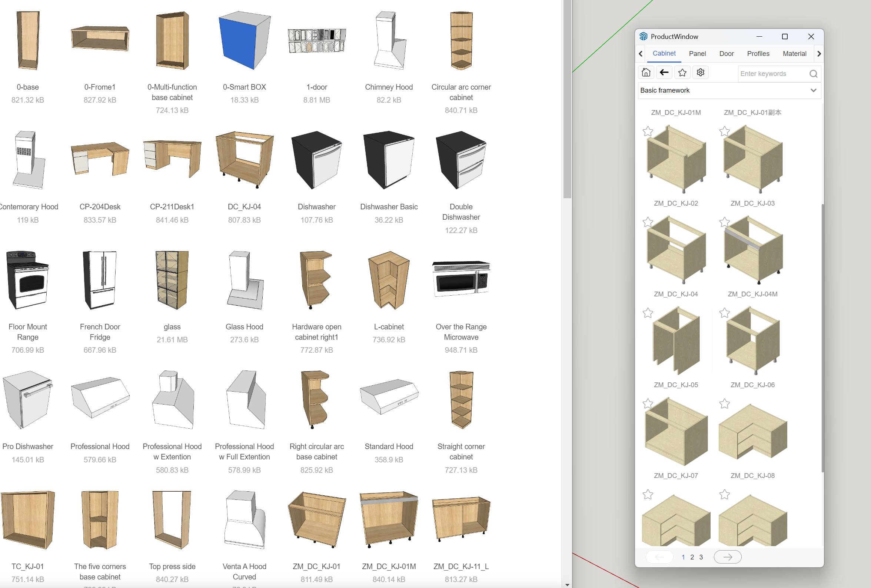Go to page 2 of results

coord(692,557)
